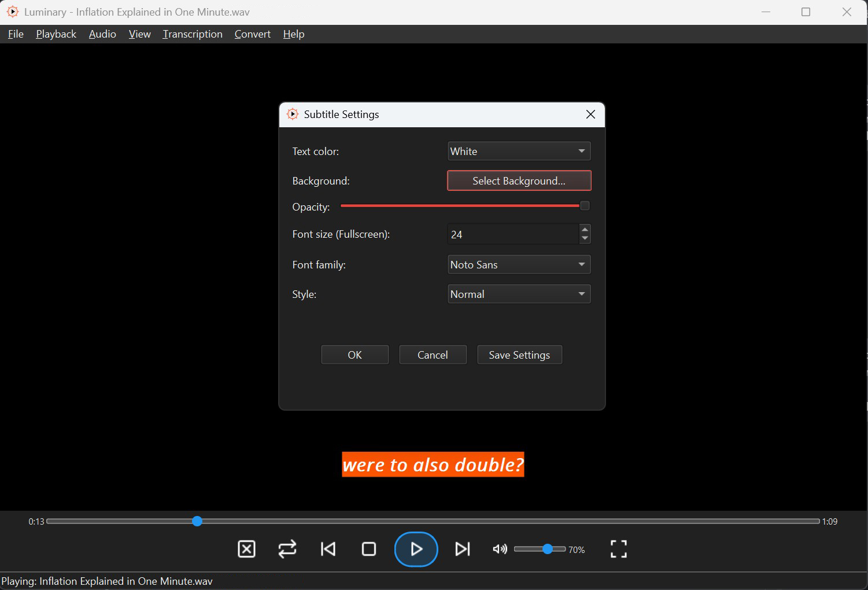
Task: Increase font size with up arrow
Action: pyautogui.click(x=585, y=230)
